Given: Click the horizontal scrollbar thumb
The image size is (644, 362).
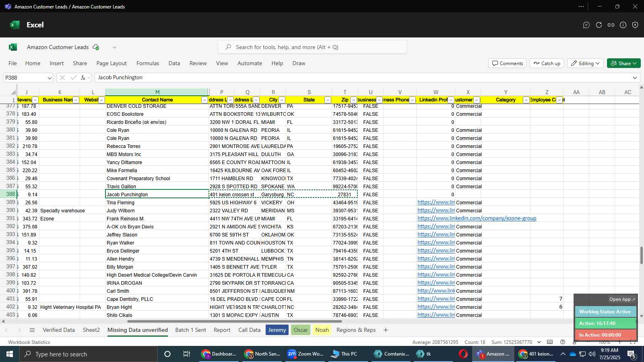Looking at the screenshot, I should [234, 321].
